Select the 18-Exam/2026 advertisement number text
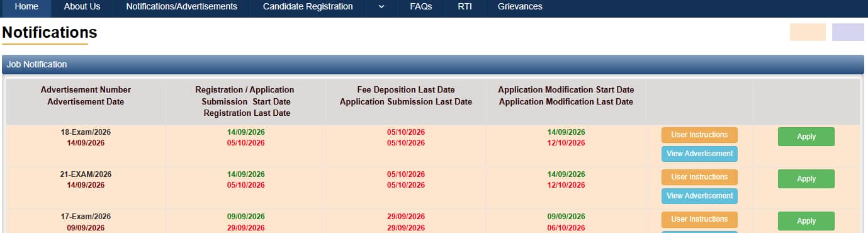Screen dimensions: 868x233 pos(86,132)
